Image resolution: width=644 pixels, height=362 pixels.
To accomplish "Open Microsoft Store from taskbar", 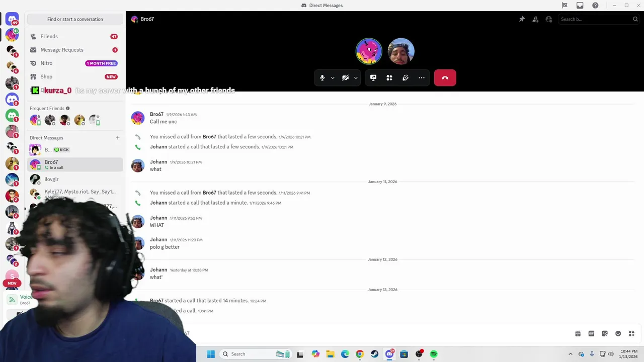I will click(x=404, y=354).
